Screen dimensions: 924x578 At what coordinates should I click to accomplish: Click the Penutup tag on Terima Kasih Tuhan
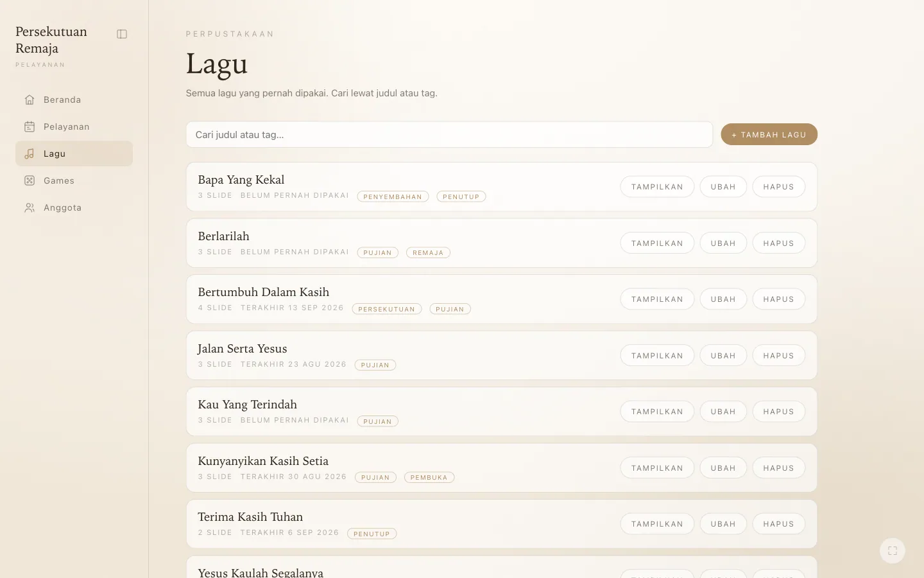372,534
